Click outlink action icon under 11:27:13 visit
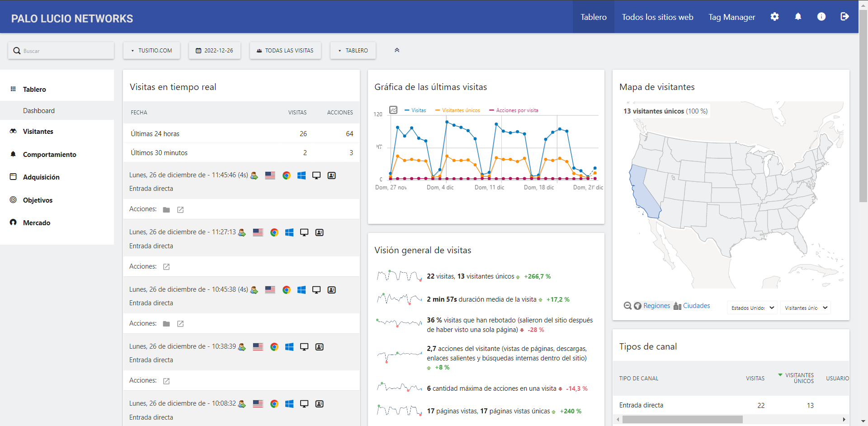868x426 pixels. pyautogui.click(x=166, y=267)
